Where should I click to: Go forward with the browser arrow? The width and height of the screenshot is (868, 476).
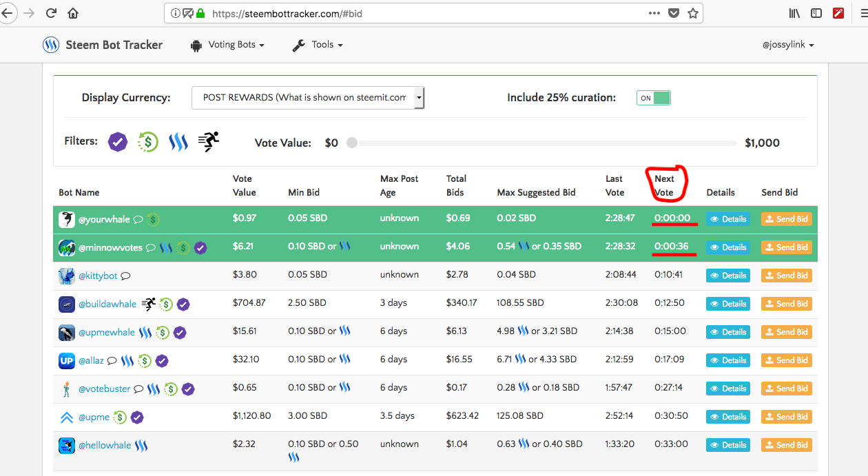[28, 13]
